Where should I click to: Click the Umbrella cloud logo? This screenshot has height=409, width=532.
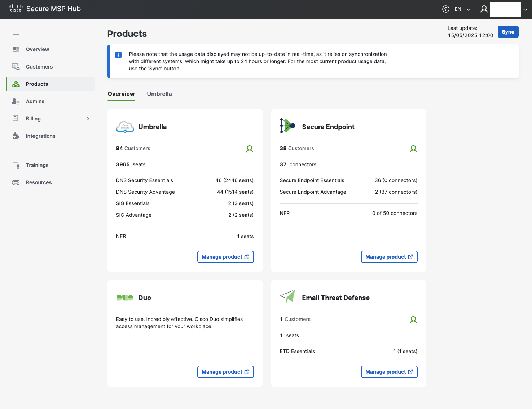pos(125,127)
